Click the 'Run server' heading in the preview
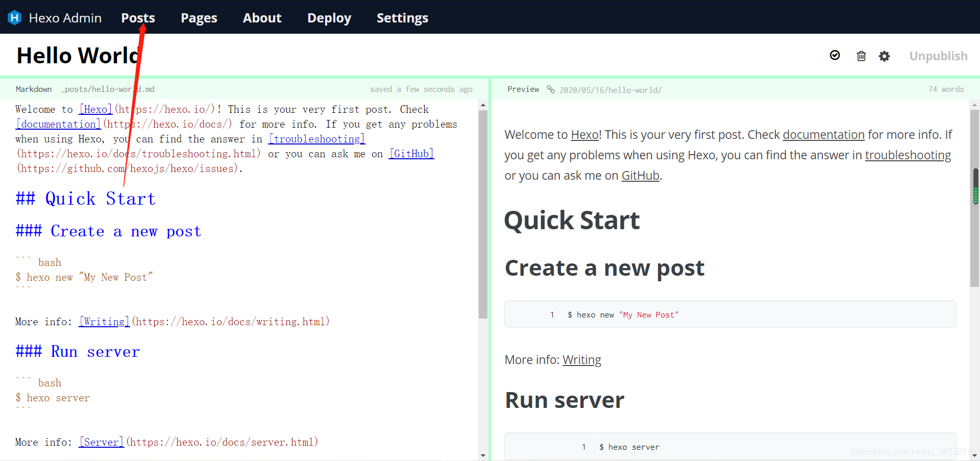Viewport: 980px width, 461px height. pos(565,400)
